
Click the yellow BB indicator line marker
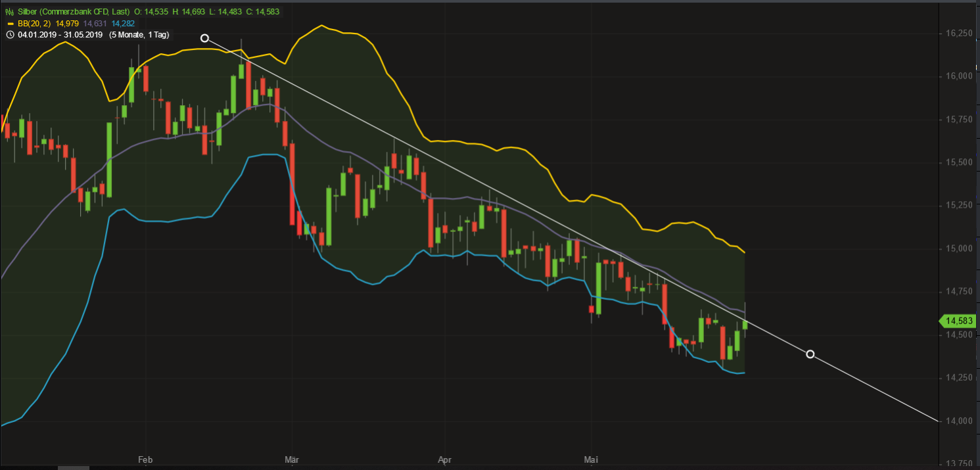tap(10, 24)
